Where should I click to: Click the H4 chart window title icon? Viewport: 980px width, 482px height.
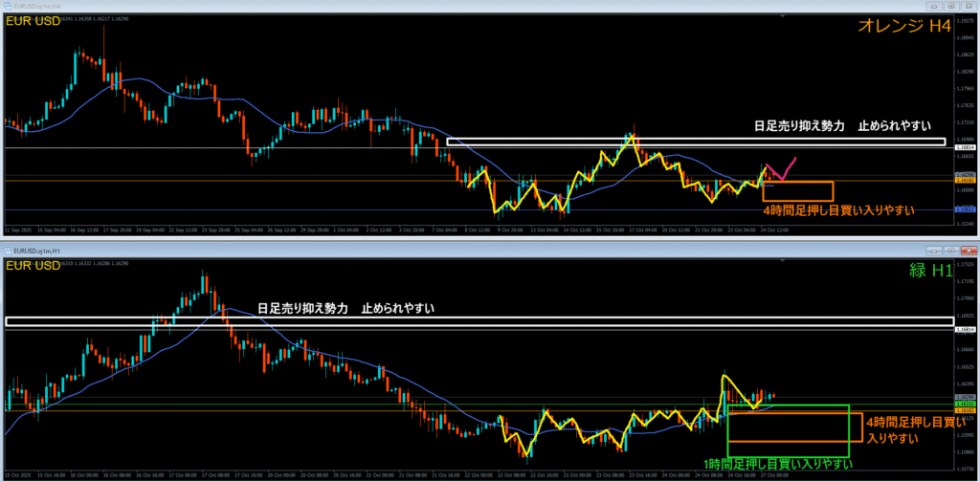click(x=8, y=6)
